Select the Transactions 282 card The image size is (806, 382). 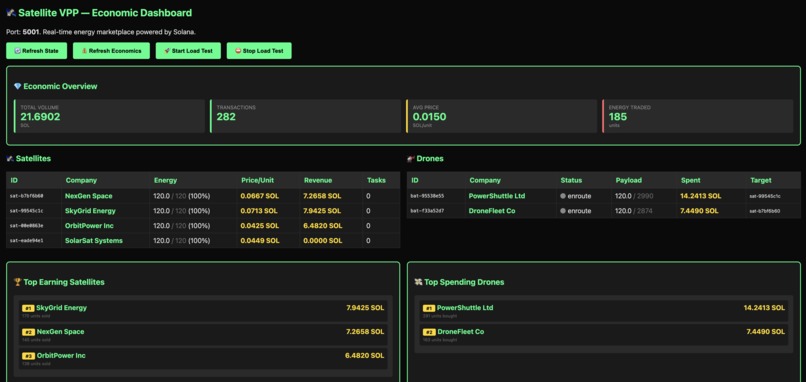(x=305, y=116)
